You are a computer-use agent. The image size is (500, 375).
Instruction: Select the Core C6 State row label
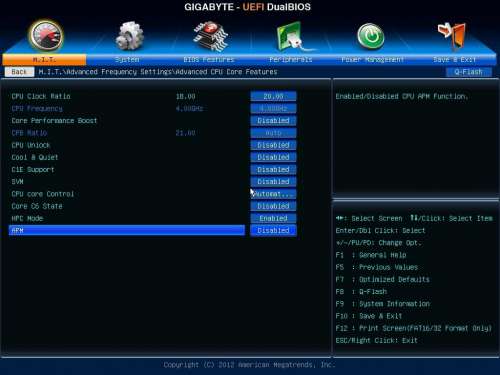(37, 206)
